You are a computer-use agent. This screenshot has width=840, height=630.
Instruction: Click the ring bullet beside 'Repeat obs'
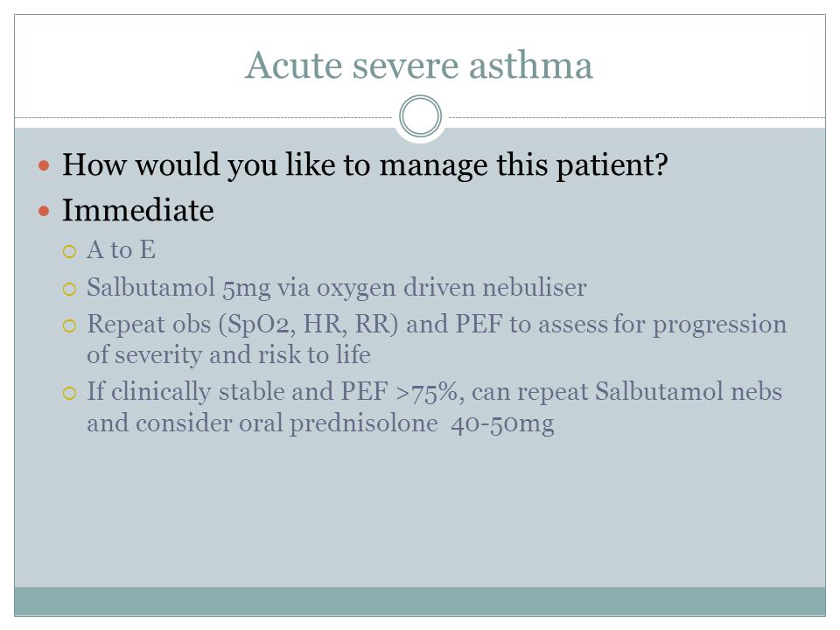click(70, 325)
